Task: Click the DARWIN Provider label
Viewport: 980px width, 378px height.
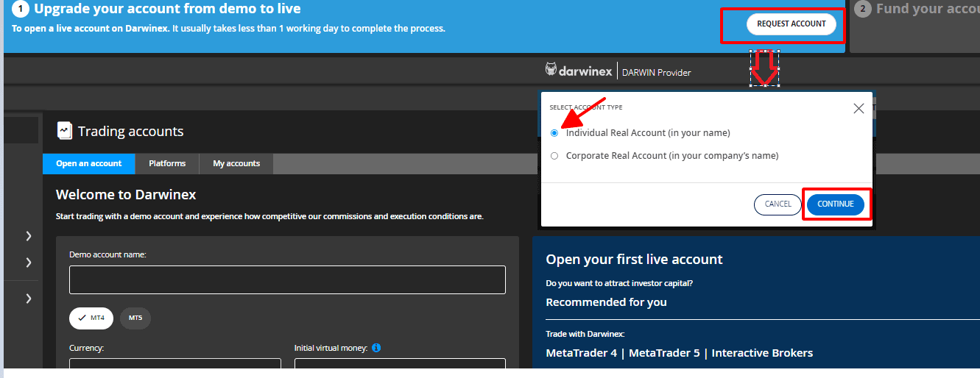Action: 657,72
